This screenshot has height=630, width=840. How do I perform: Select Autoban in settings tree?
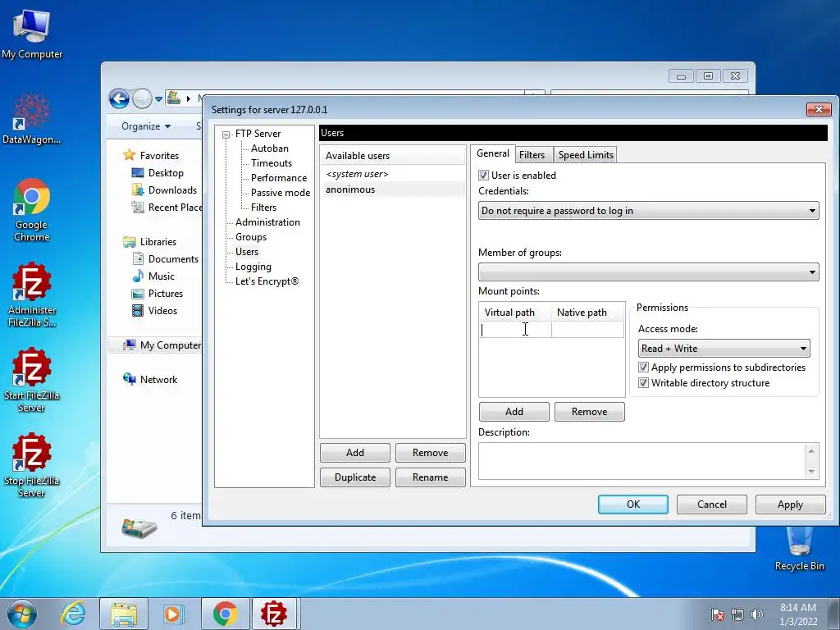(269, 148)
